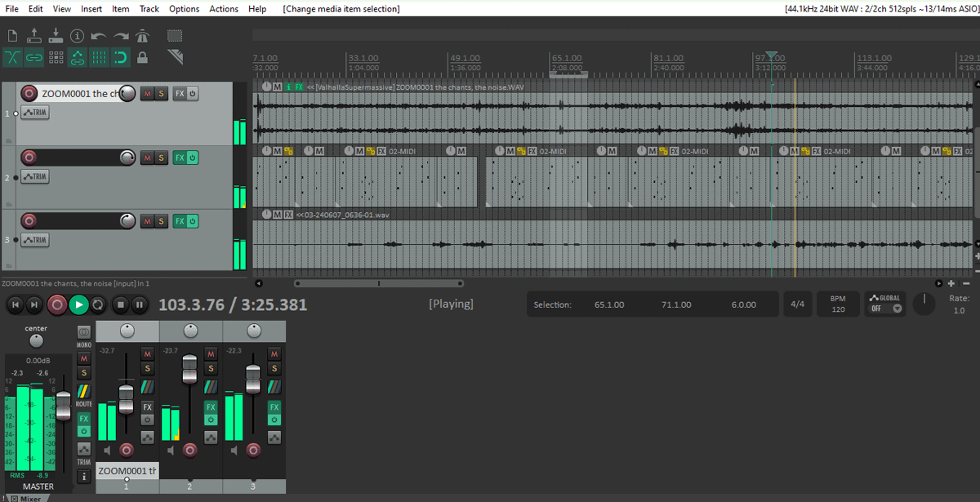Image resolution: width=980 pixels, height=502 pixels.
Task: Open the Track menu
Action: pyautogui.click(x=149, y=9)
